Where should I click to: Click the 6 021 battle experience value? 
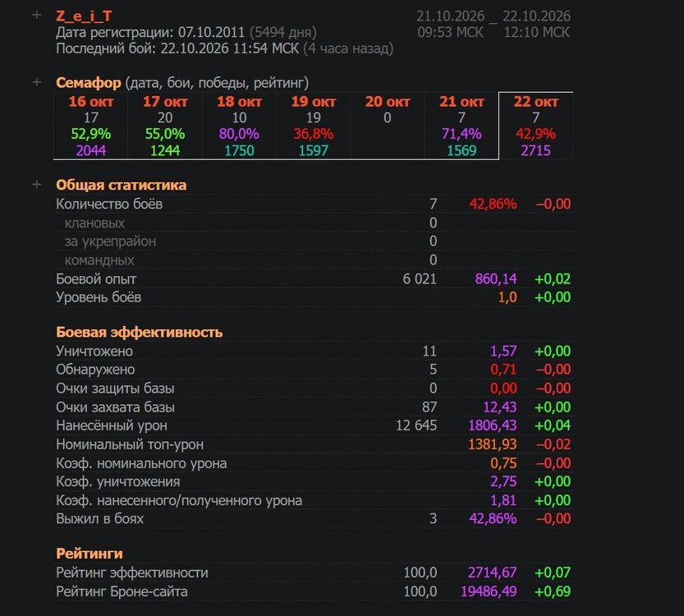(420, 278)
